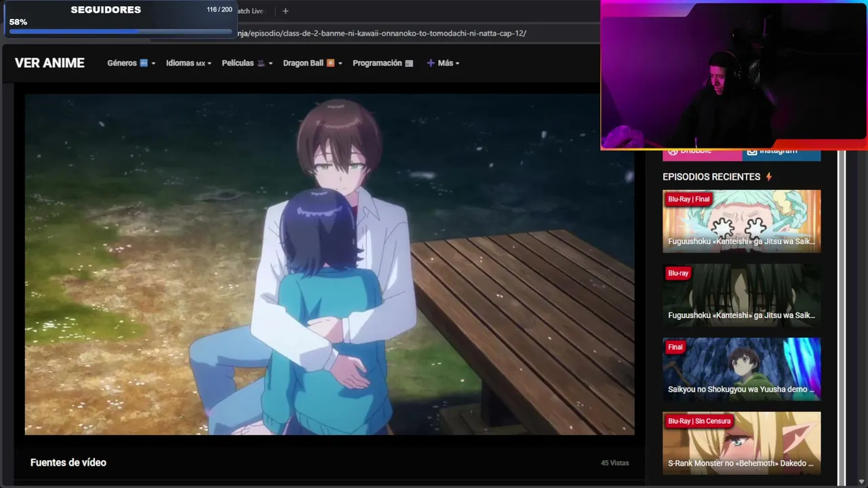The height and width of the screenshot is (488, 868).
Task: Open the Fuguushoku episode tagged Blu-Ray | Final
Action: (741, 221)
